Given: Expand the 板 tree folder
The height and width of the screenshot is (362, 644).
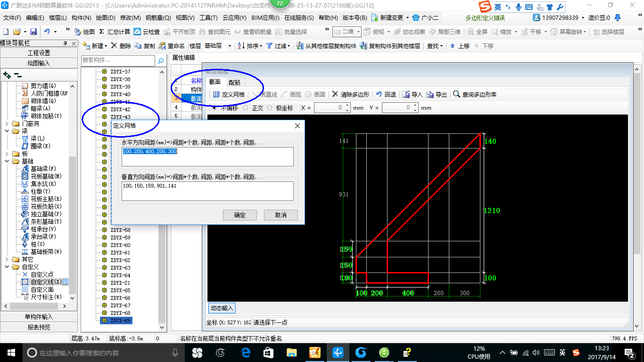Looking at the screenshot, I should tap(7, 154).
